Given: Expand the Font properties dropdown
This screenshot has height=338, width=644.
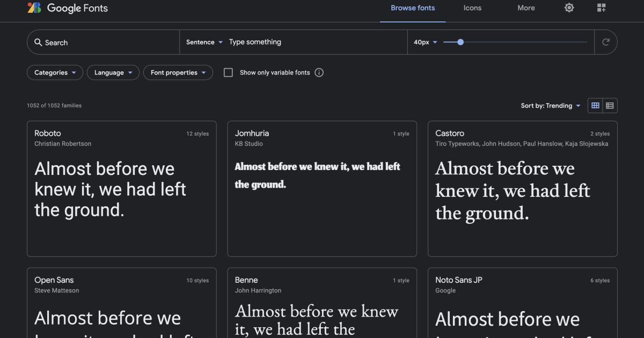Looking at the screenshot, I should click(178, 72).
